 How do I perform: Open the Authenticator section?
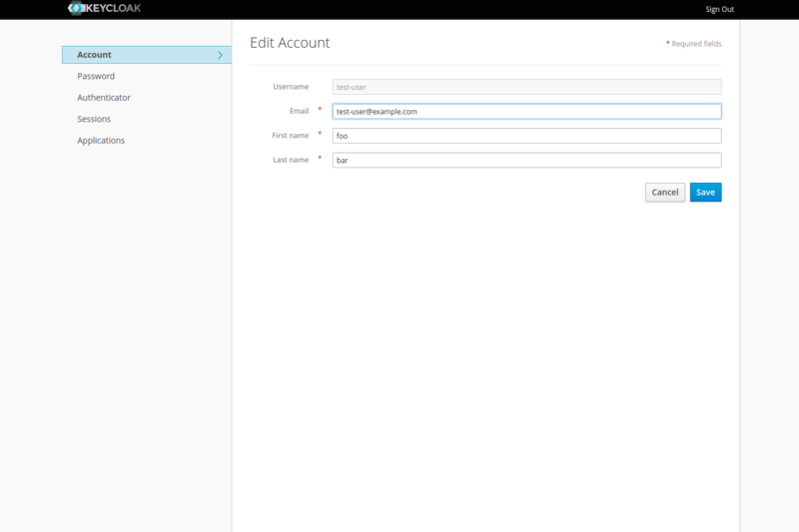[104, 97]
